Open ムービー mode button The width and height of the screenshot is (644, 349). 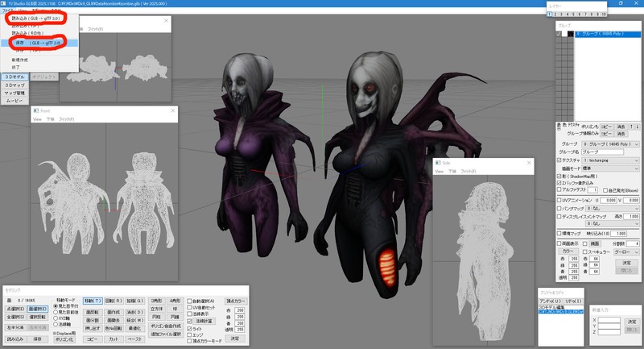pyautogui.click(x=14, y=101)
